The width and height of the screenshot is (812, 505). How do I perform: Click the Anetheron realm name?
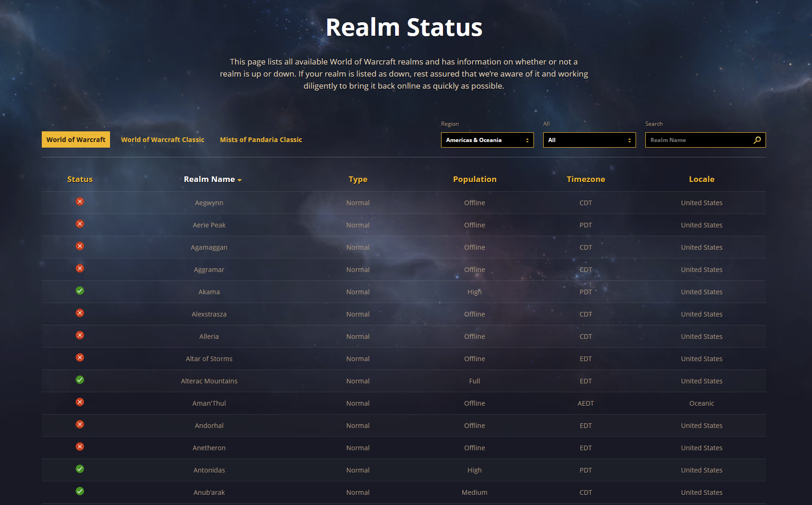click(209, 448)
